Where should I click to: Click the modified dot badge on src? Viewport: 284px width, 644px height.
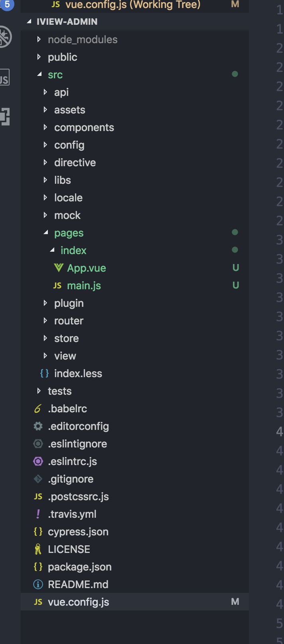pos(235,74)
